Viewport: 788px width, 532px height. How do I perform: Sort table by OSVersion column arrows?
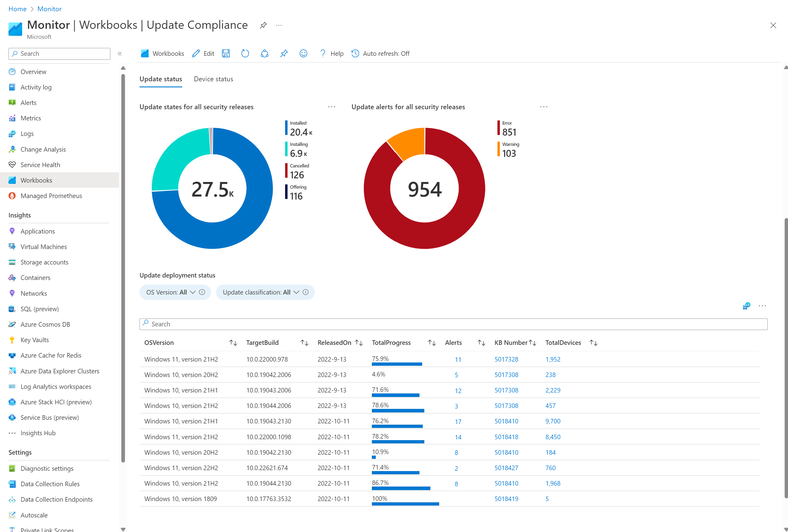point(233,343)
